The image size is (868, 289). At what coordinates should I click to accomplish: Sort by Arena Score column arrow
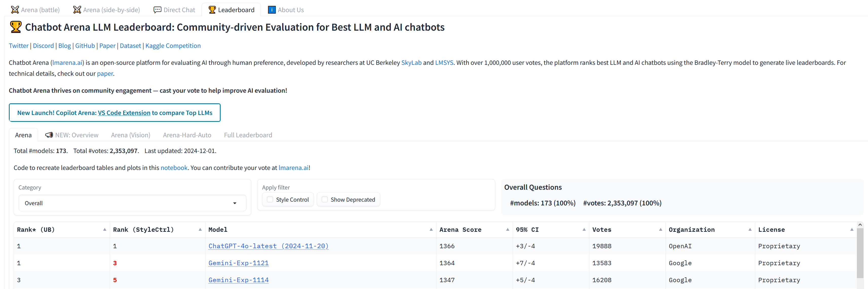pos(508,229)
